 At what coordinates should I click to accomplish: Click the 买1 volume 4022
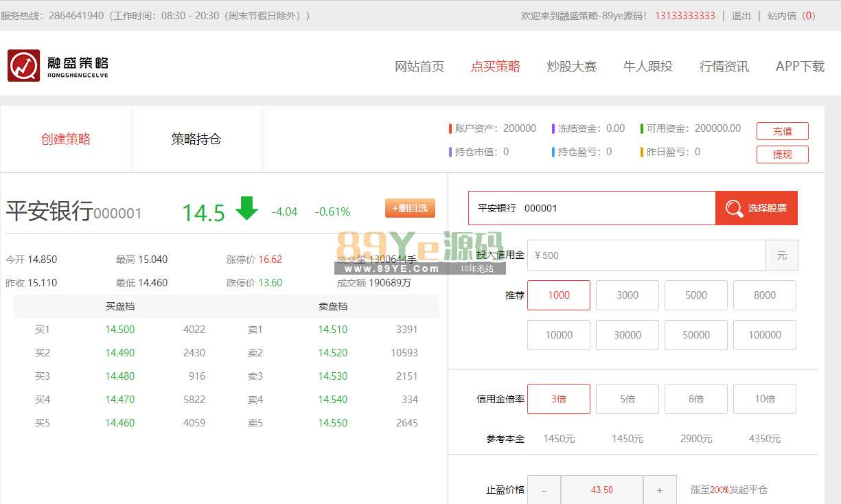point(194,330)
